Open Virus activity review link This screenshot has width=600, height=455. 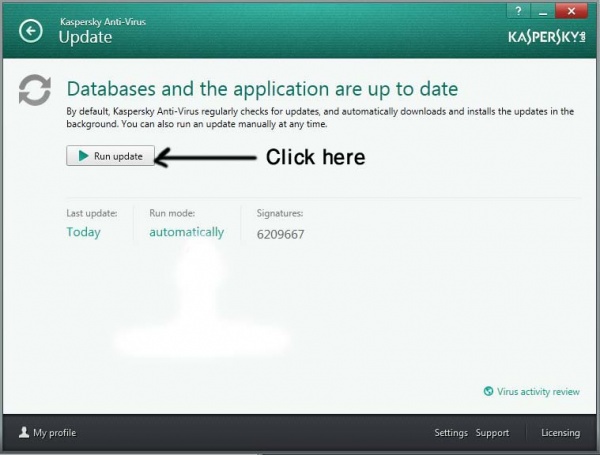(538, 391)
